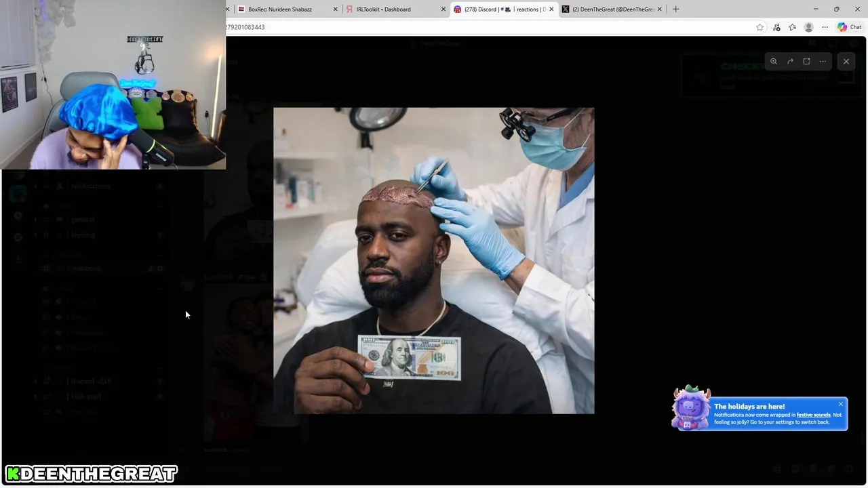Viewport: 868px width, 488px height.
Task: Close the IRLToolkit Dashboard tab
Action: tap(443, 9)
